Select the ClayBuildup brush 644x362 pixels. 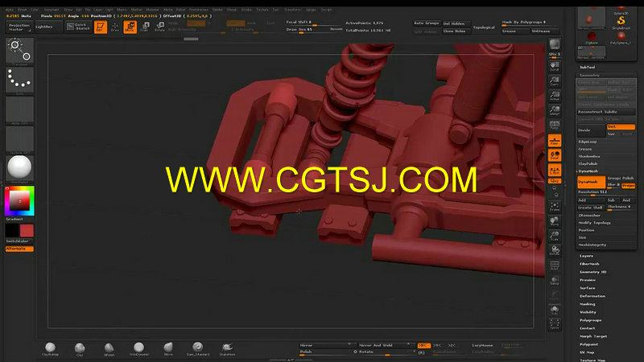click(x=50, y=349)
